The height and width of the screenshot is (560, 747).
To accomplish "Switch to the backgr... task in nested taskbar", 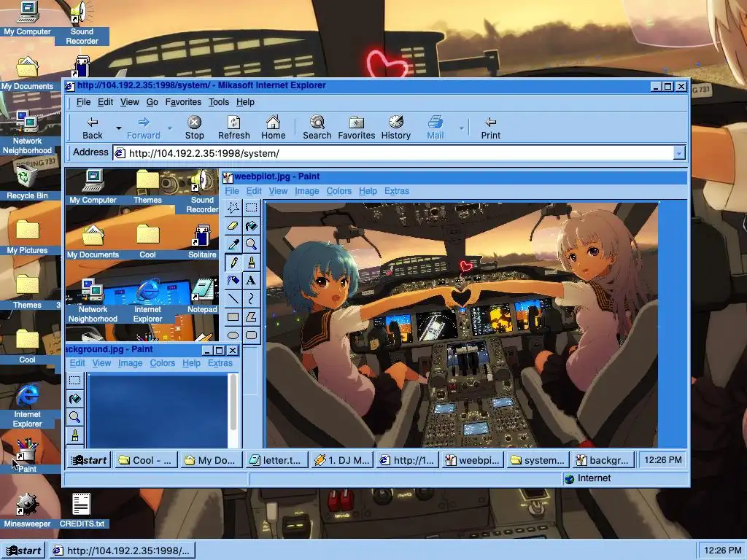I will 603,460.
